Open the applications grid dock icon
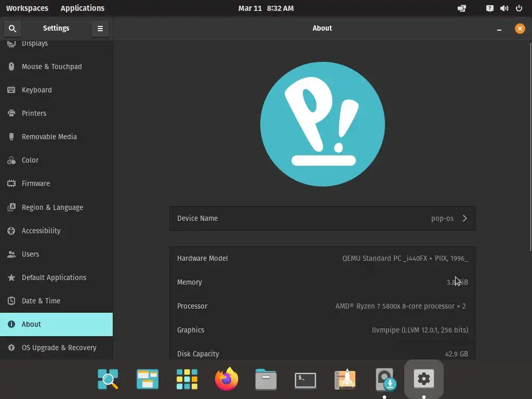The height and width of the screenshot is (399, 532). click(x=187, y=379)
